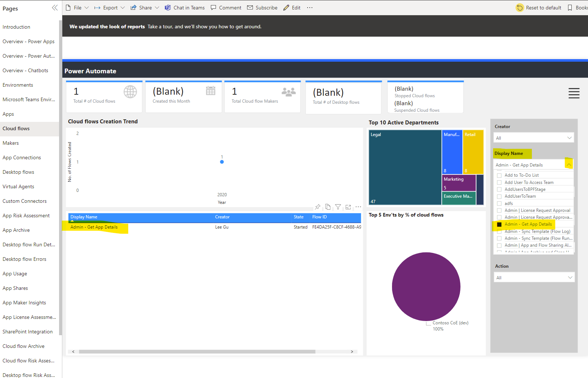Viewport: 588px width, 378px height.
Task: Open the Creator filter dropdown
Action: (x=568, y=138)
